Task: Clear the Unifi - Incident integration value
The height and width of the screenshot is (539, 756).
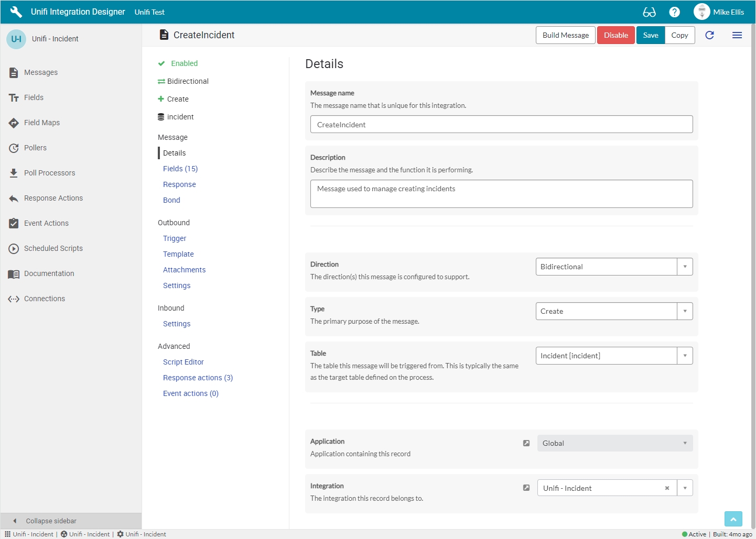Action: pos(667,488)
